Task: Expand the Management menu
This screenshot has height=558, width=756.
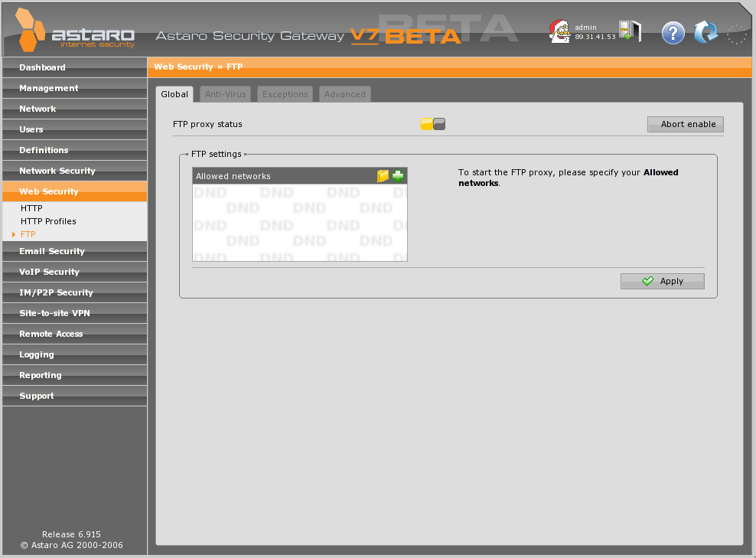Action: point(75,88)
